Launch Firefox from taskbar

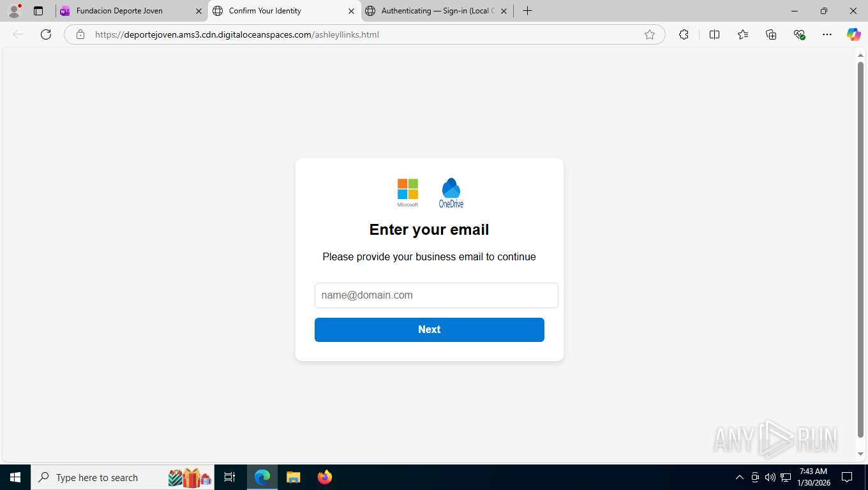click(325, 477)
